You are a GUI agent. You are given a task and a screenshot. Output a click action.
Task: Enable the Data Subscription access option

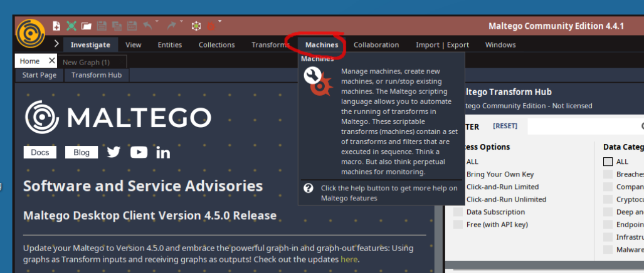(x=458, y=212)
